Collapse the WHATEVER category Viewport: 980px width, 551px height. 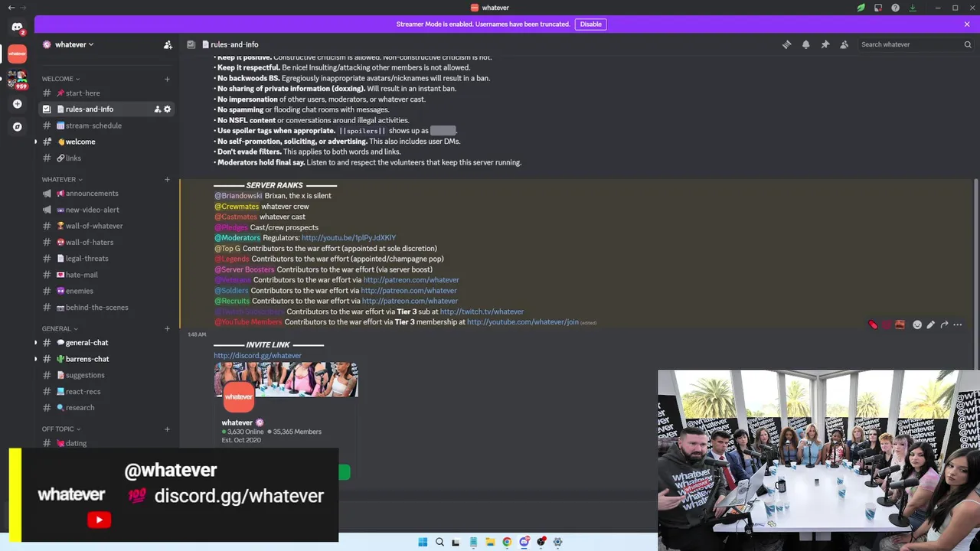pos(62,180)
